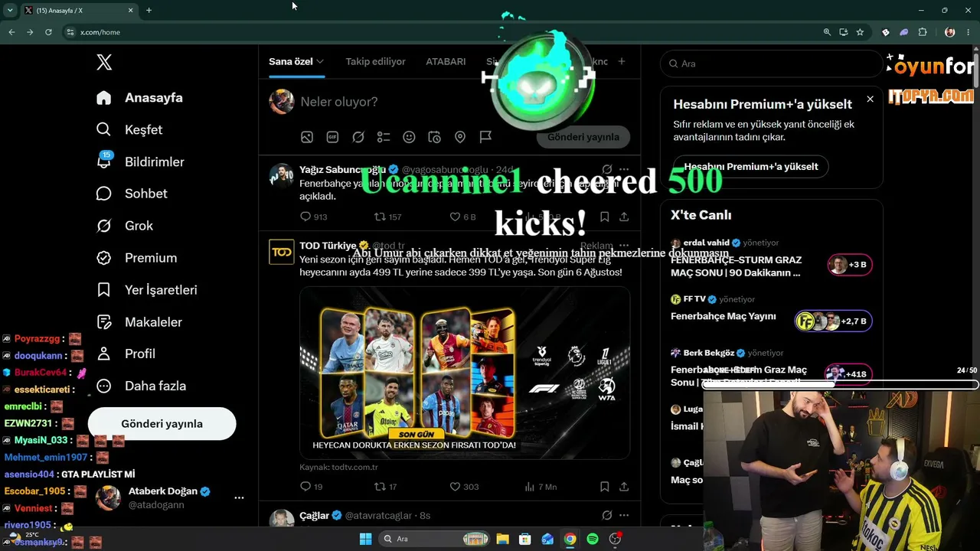Screen dimensions: 980x551
Task: Click the X logo in the sidebar
Action: [x=104, y=63]
